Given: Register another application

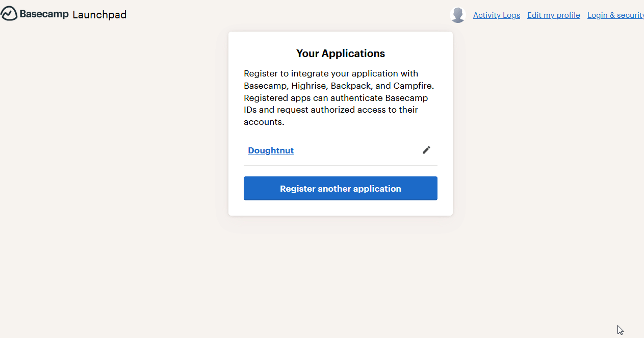Looking at the screenshot, I should coord(341,189).
